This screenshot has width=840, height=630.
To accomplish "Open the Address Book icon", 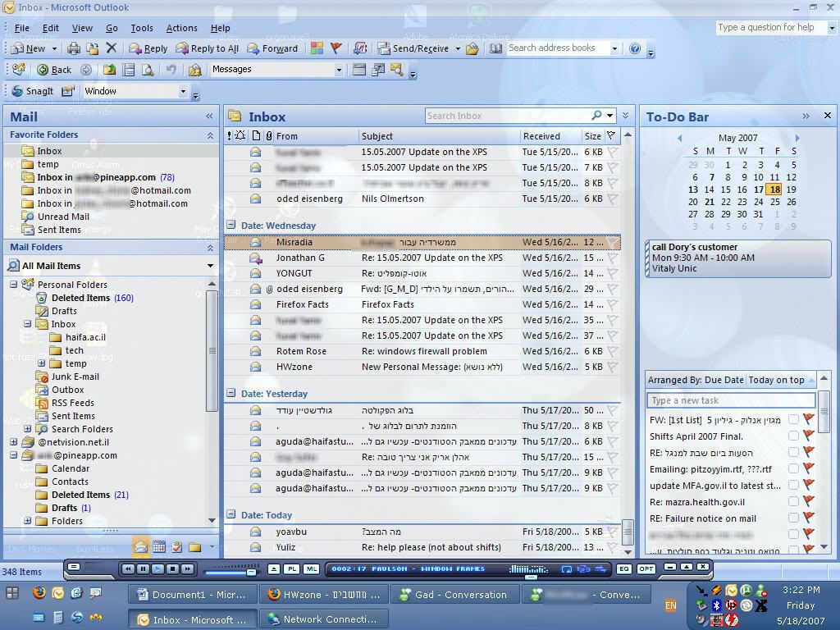I will [x=496, y=48].
